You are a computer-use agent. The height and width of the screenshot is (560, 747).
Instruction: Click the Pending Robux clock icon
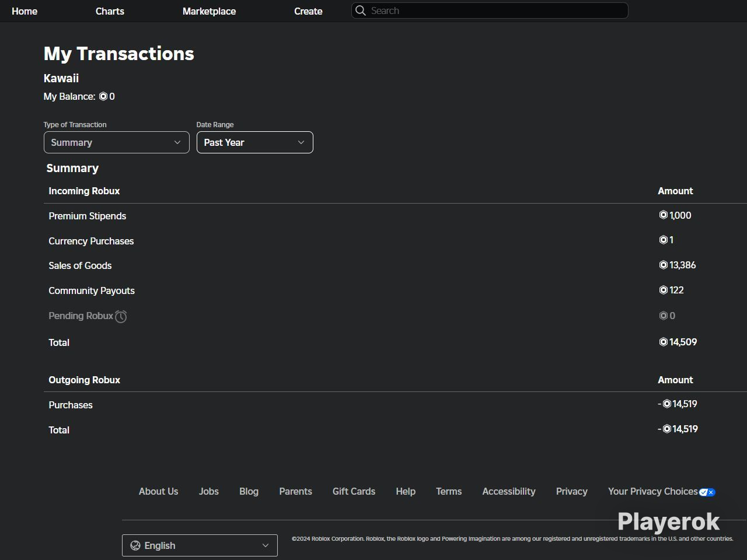click(121, 316)
